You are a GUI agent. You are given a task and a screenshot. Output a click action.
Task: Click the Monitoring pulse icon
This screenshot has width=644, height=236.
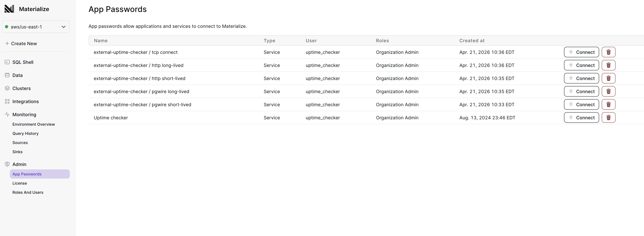(7, 115)
